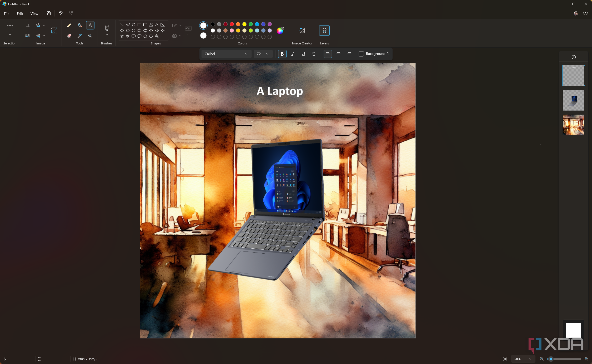Select the laptop layer thumbnail

click(574, 100)
